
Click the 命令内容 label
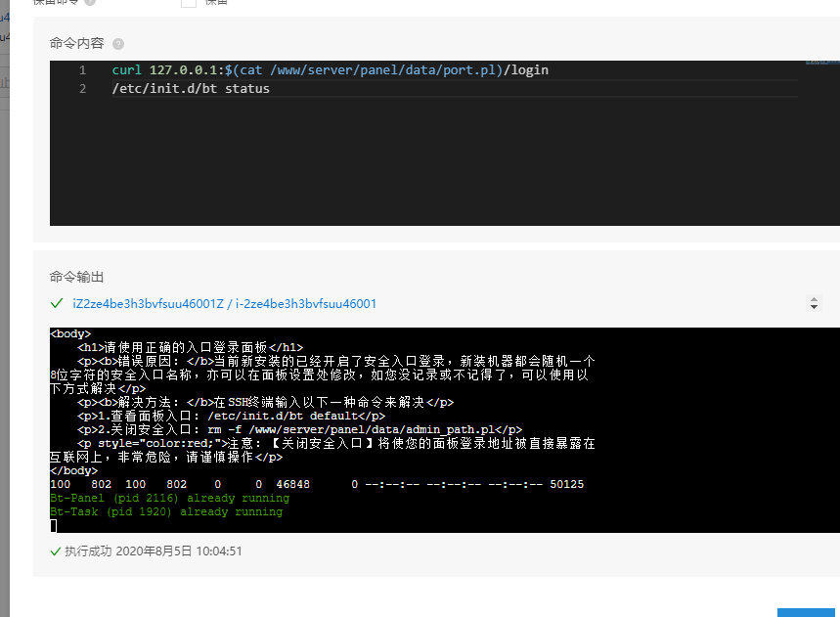(x=76, y=43)
